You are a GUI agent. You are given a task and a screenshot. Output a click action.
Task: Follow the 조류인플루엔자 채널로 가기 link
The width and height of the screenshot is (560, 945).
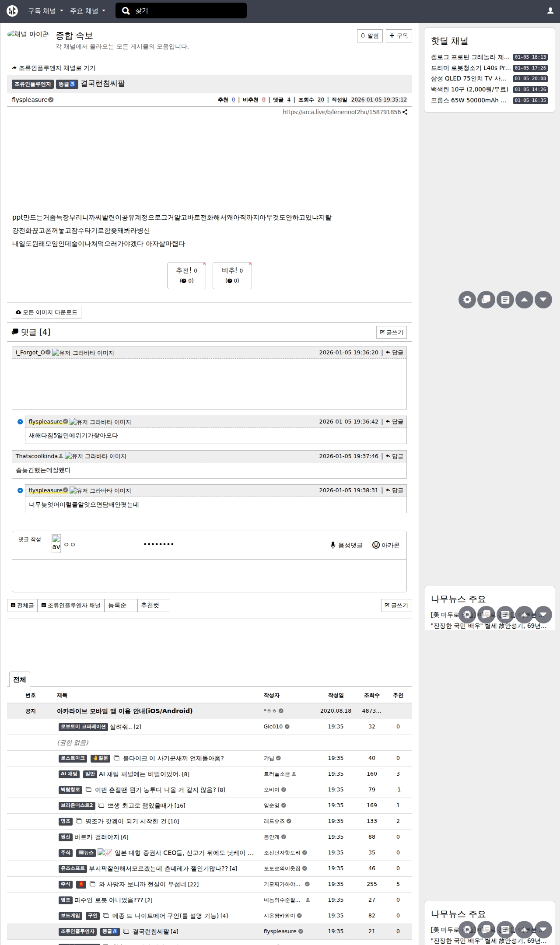(x=54, y=68)
